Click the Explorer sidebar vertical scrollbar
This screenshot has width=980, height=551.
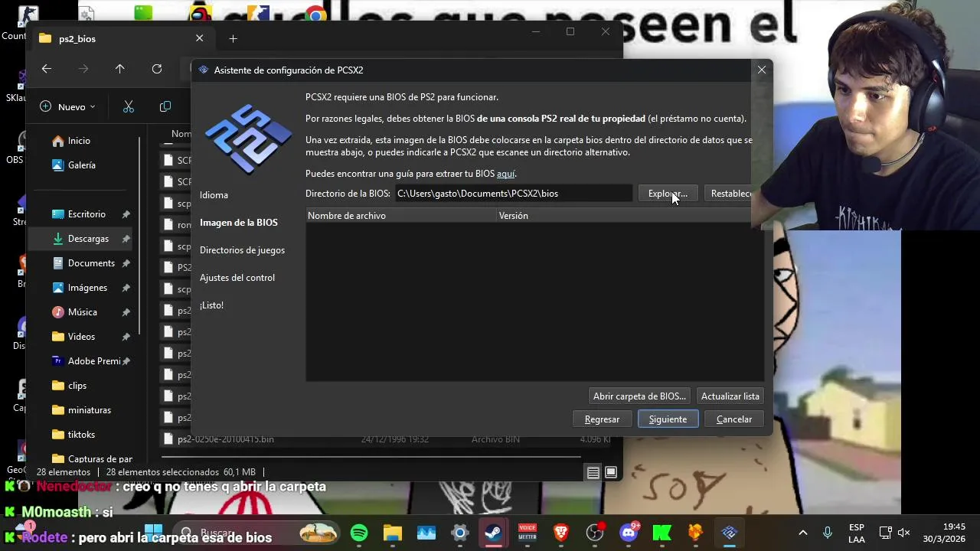(x=139, y=237)
